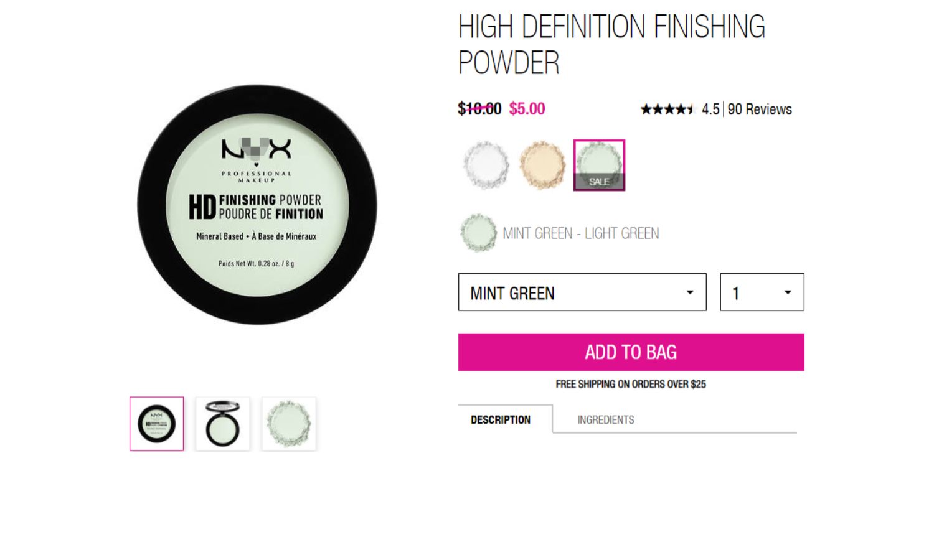Click the shade dropdown arrow
The width and height of the screenshot is (934, 560).
coord(690,292)
